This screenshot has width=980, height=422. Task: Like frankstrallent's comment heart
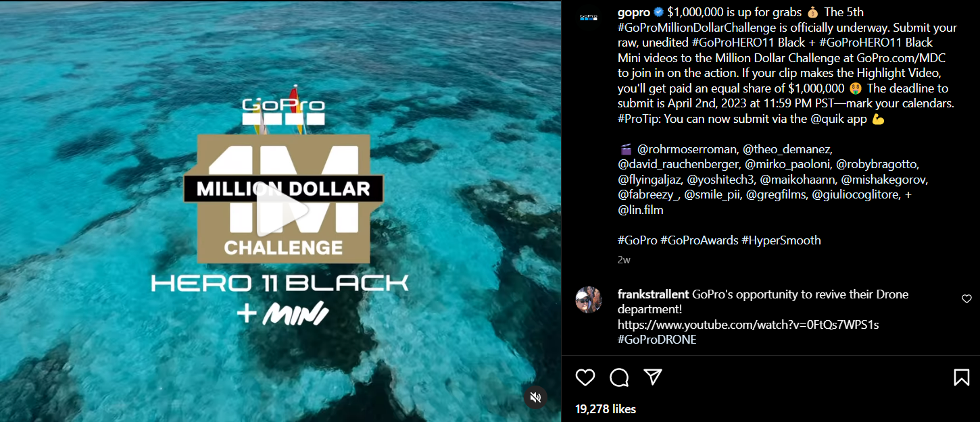click(966, 298)
